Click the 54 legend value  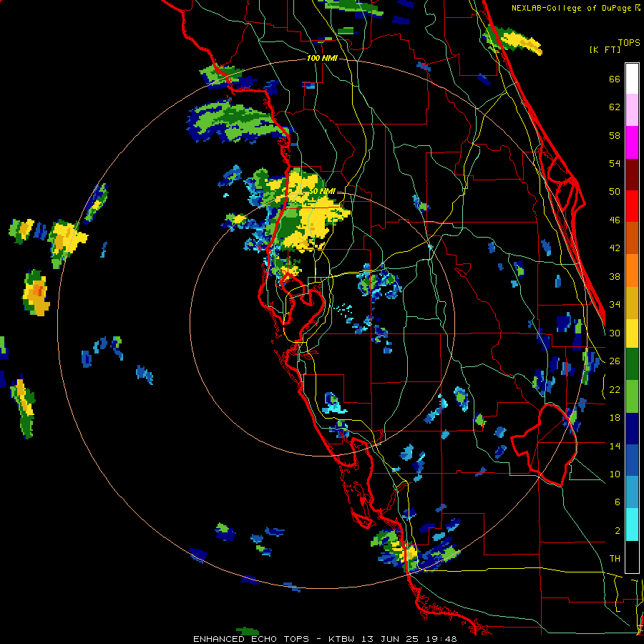pyautogui.click(x=615, y=163)
